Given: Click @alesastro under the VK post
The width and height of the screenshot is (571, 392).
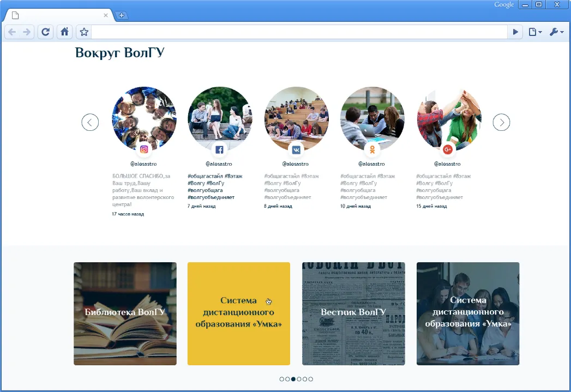Looking at the screenshot, I should coord(296,164).
